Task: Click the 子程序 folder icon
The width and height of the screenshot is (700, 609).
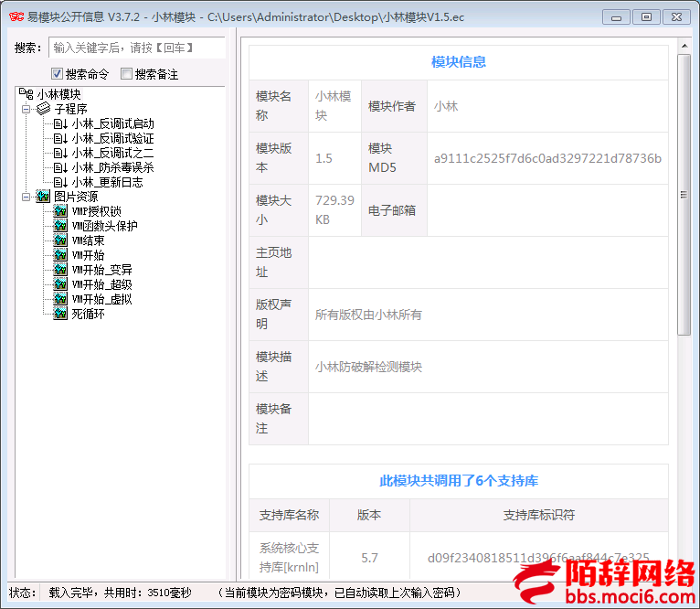Action: click(43, 109)
